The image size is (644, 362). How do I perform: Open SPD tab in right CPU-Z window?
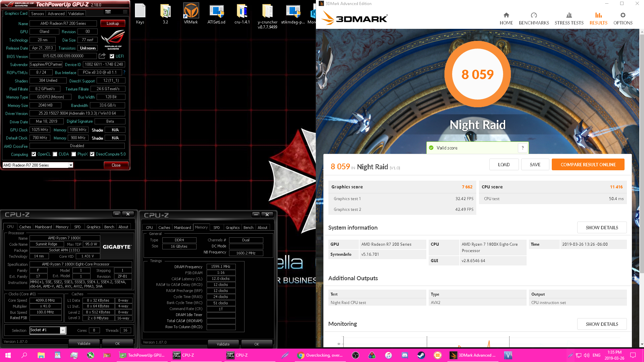[x=217, y=228]
